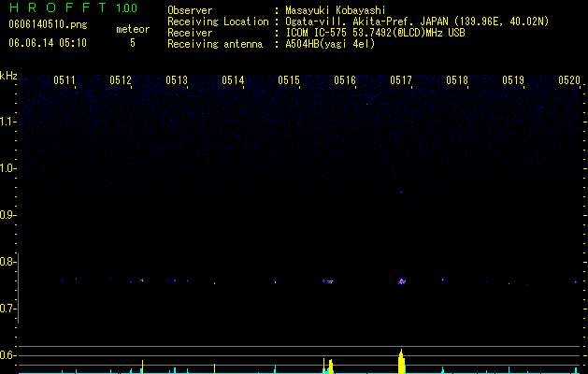Click the date stamp 06.06.14 05:10
The width and height of the screenshot is (588, 374).
coord(48,43)
